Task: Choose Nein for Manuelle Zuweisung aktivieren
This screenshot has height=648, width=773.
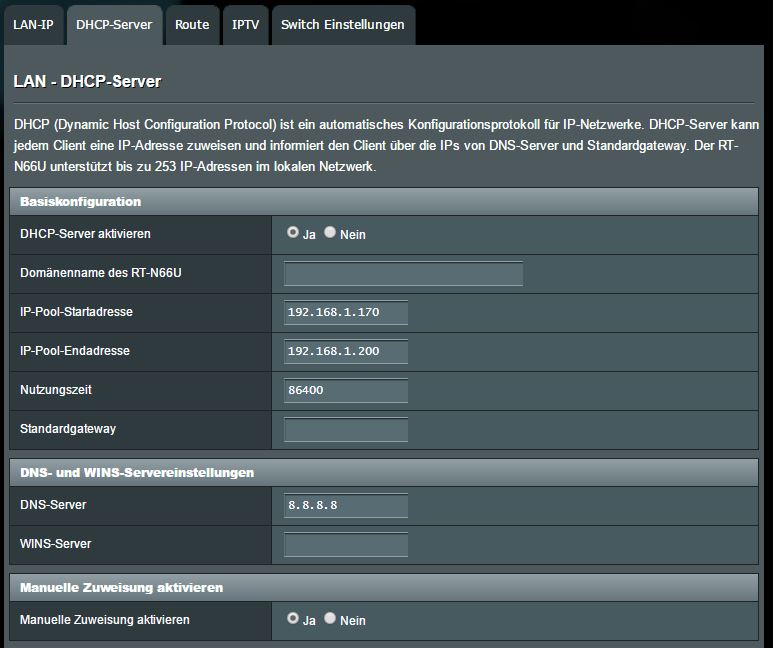Action: pos(330,619)
